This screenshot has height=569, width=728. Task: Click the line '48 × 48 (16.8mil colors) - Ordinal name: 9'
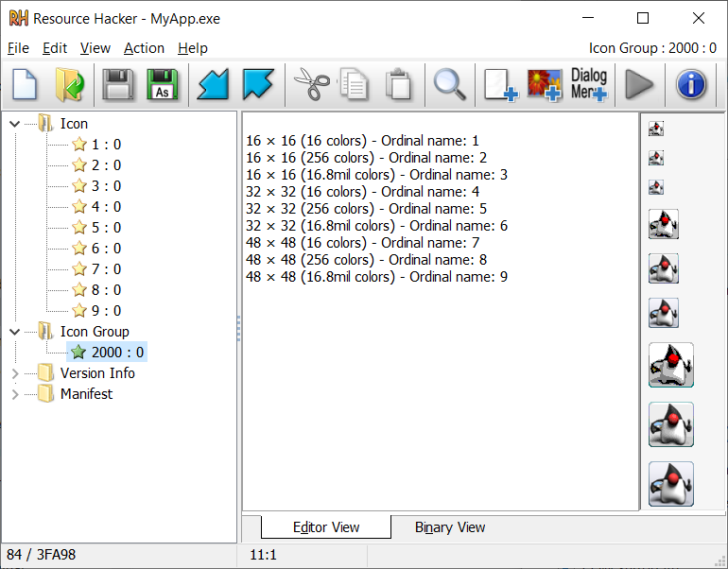(x=376, y=277)
